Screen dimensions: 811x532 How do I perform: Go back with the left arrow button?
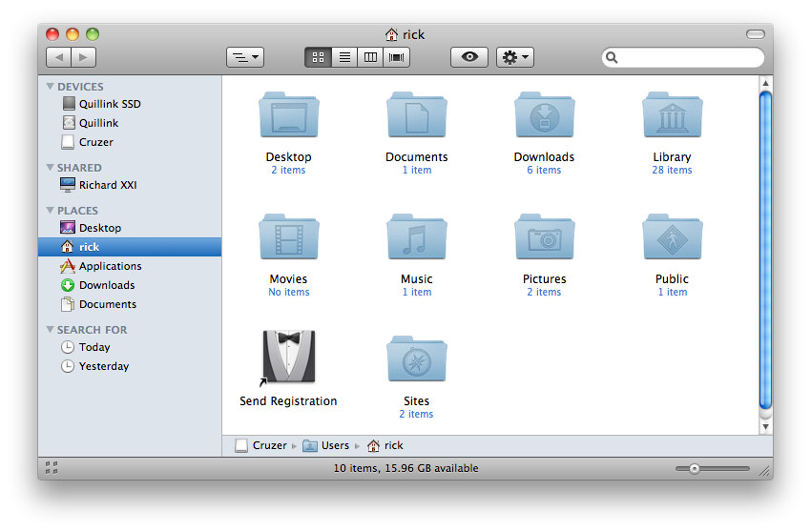[58, 57]
